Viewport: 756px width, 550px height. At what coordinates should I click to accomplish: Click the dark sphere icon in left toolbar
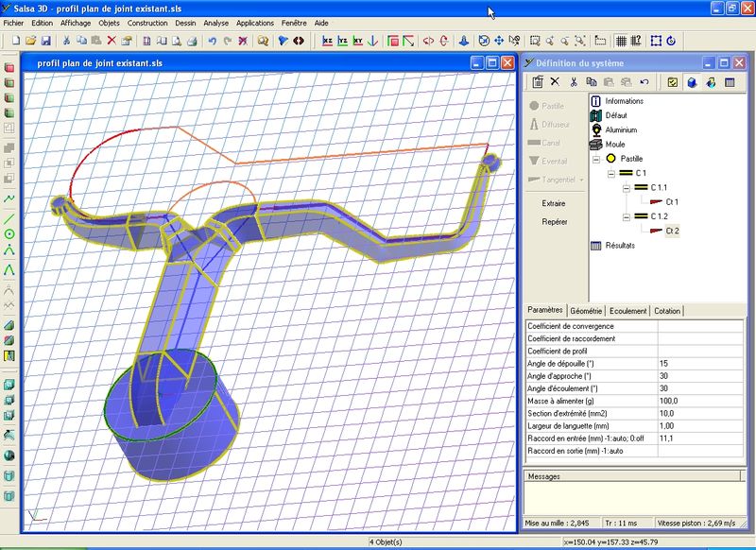(9, 455)
